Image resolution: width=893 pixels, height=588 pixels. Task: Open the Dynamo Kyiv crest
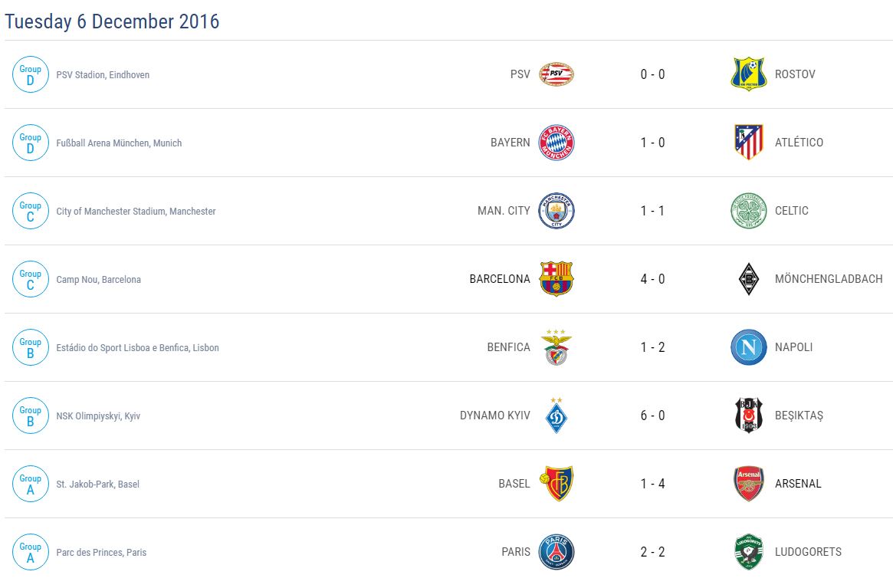pyautogui.click(x=556, y=416)
